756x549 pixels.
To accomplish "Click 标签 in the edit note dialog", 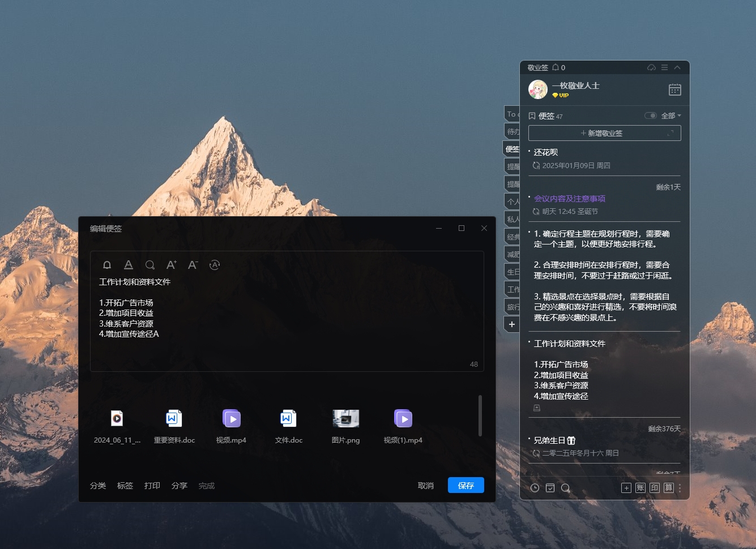I will point(125,486).
